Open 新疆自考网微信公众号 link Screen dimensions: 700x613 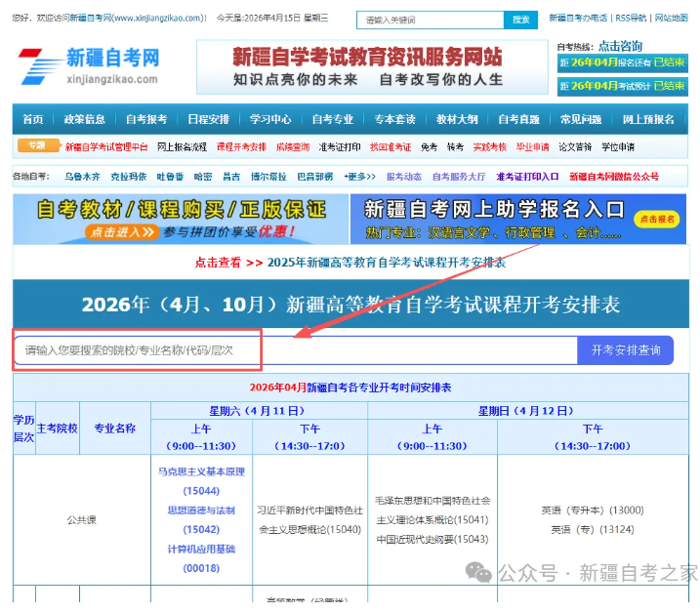point(614,177)
